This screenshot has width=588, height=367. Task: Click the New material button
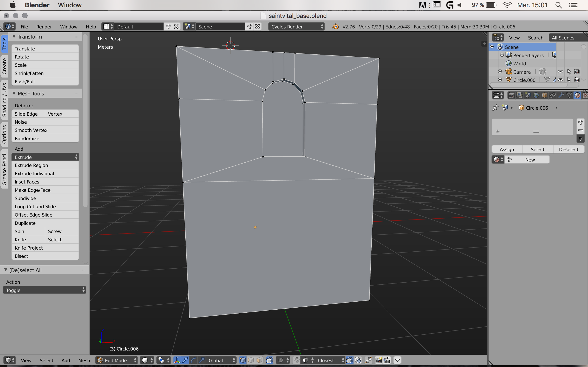[x=530, y=160]
